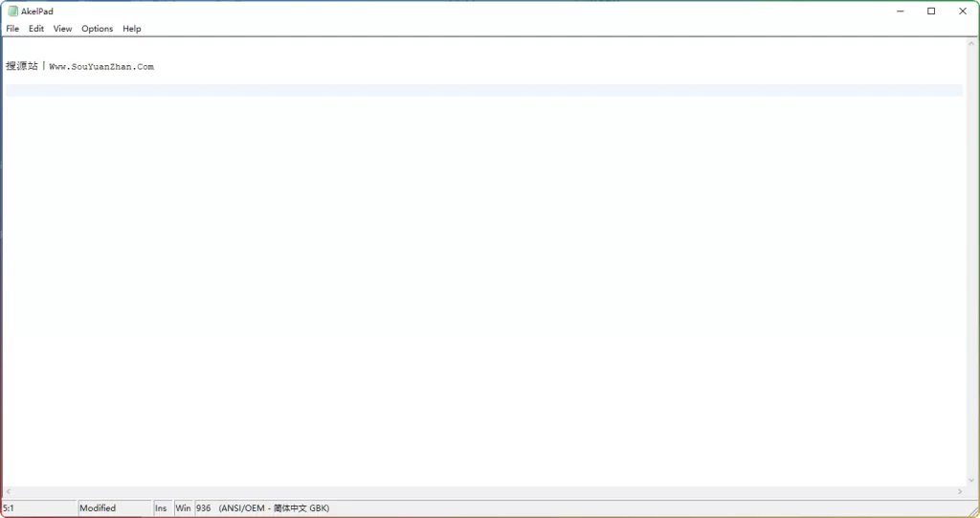Image resolution: width=980 pixels, height=518 pixels.
Task: Click the Modified status bar entry
Action: (116, 508)
